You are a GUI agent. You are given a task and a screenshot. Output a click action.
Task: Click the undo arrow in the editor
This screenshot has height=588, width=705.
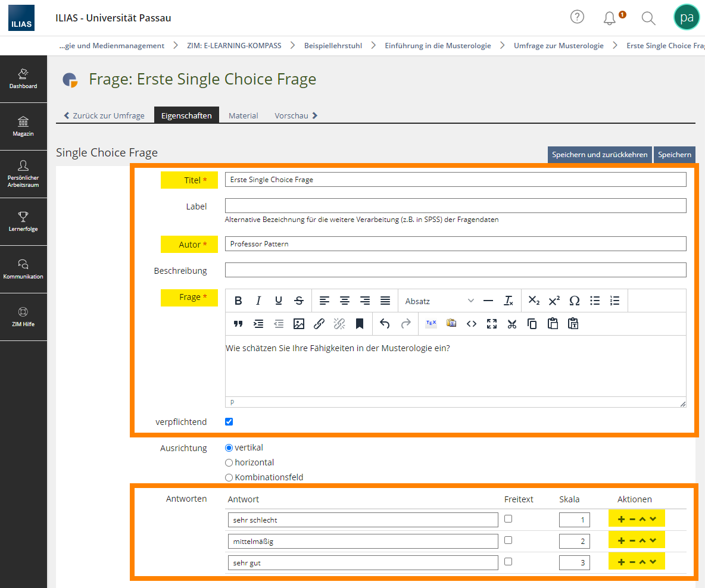point(385,324)
